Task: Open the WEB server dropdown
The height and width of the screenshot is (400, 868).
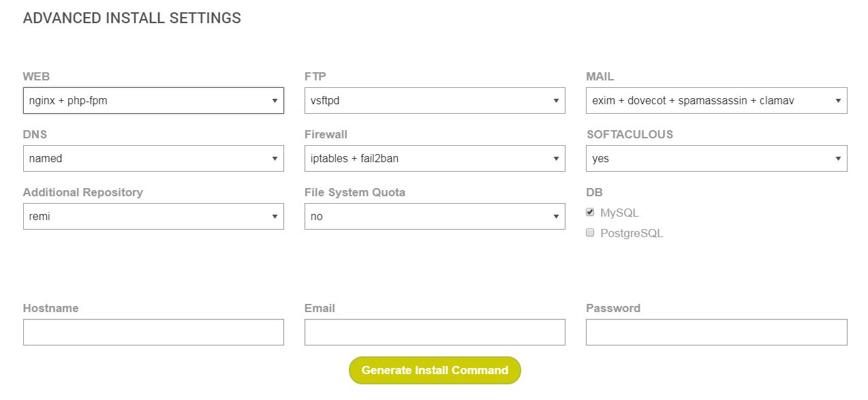Action: [x=153, y=101]
